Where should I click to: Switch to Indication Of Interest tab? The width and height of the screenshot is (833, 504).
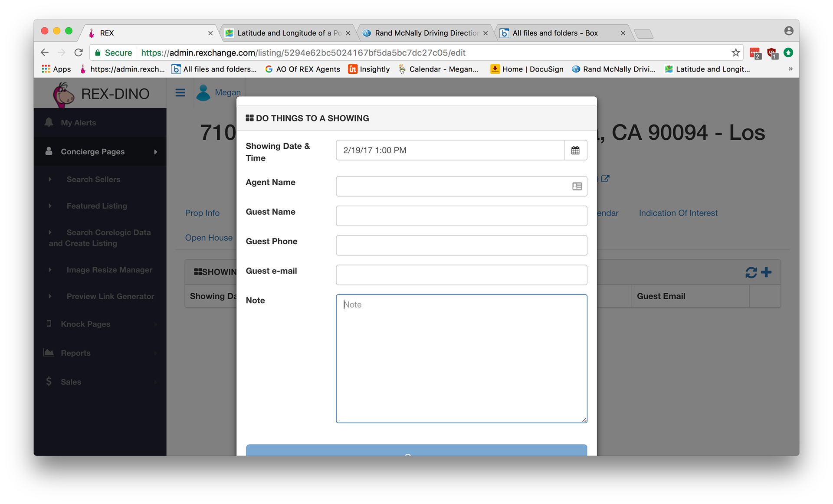[678, 213]
